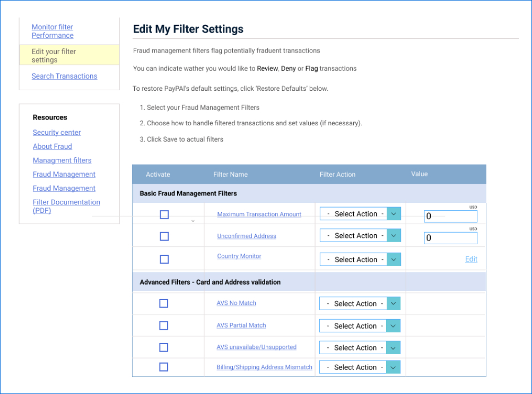
Task: Tick the Maximum Transaction Amount activate checkbox
Action: (x=164, y=215)
